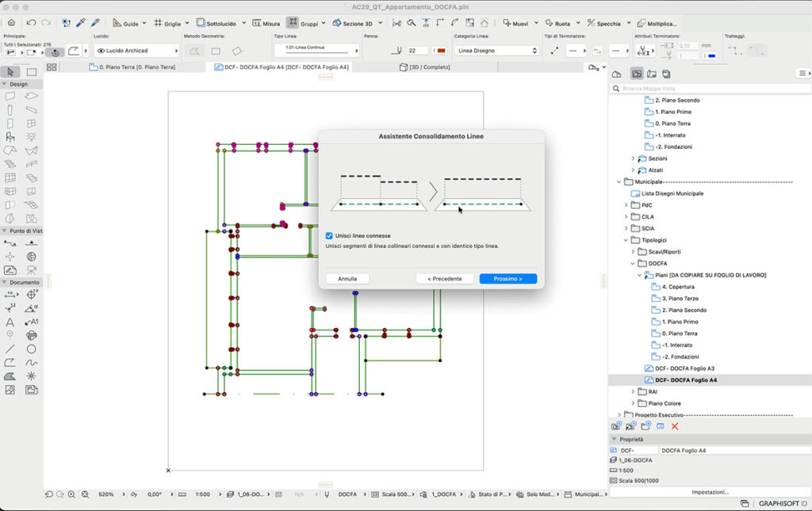Select rotated rectangle geometry method
The image size is (812, 511).
(x=237, y=51)
